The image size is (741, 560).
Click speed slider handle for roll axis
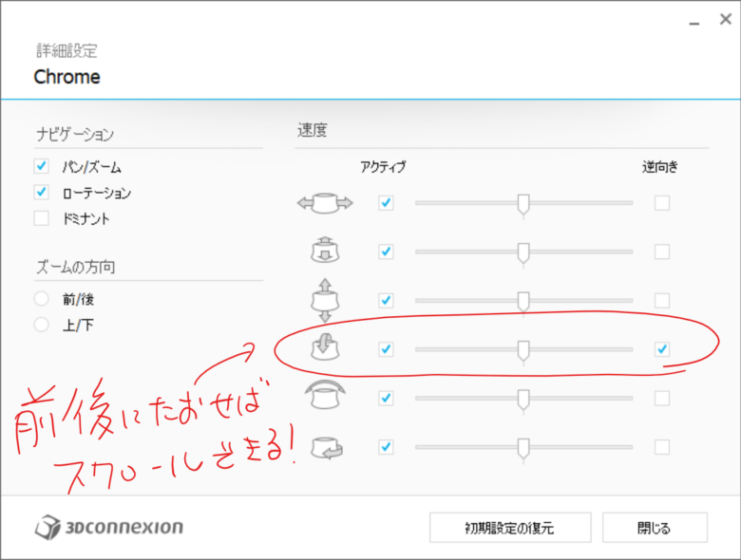[523, 400]
